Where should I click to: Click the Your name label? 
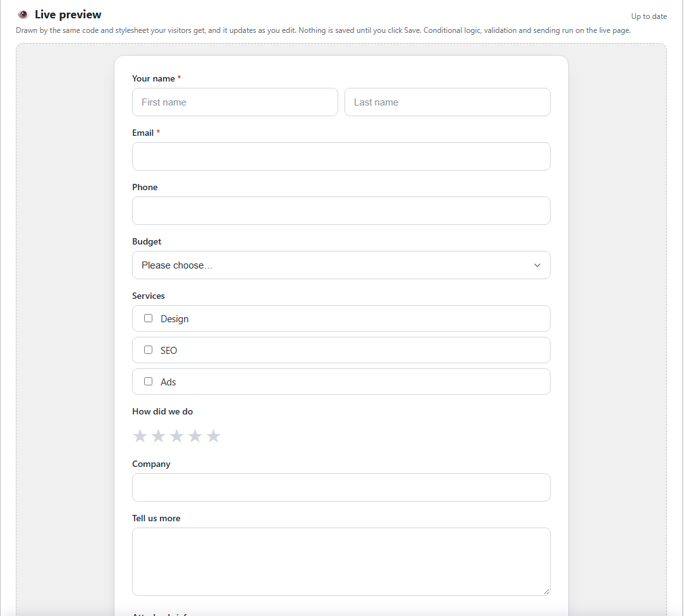154,78
